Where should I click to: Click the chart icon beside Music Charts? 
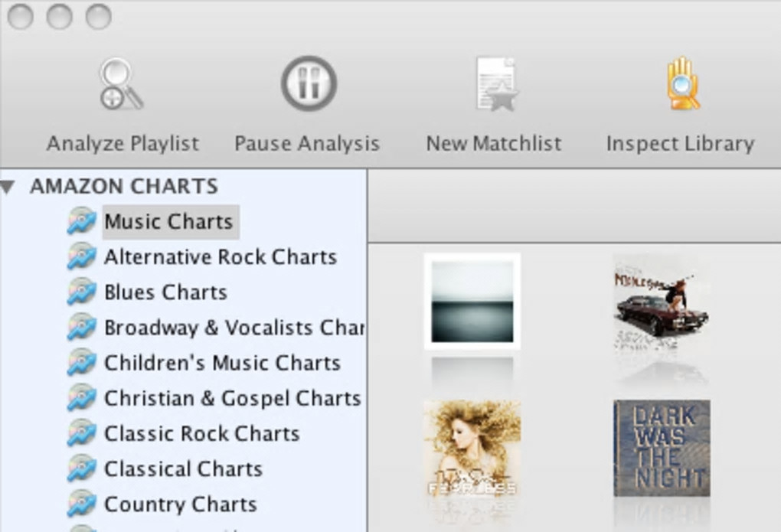tap(81, 220)
